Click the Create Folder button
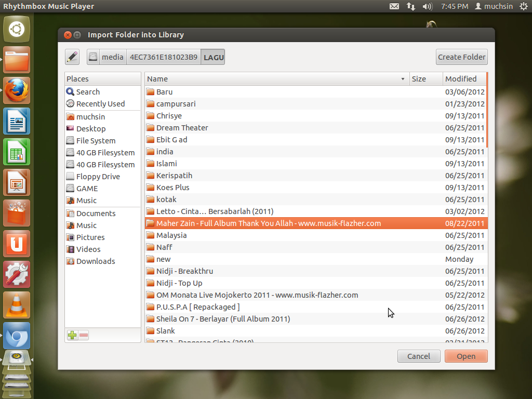Image resolution: width=532 pixels, height=399 pixels. click(x=461, y=57)
